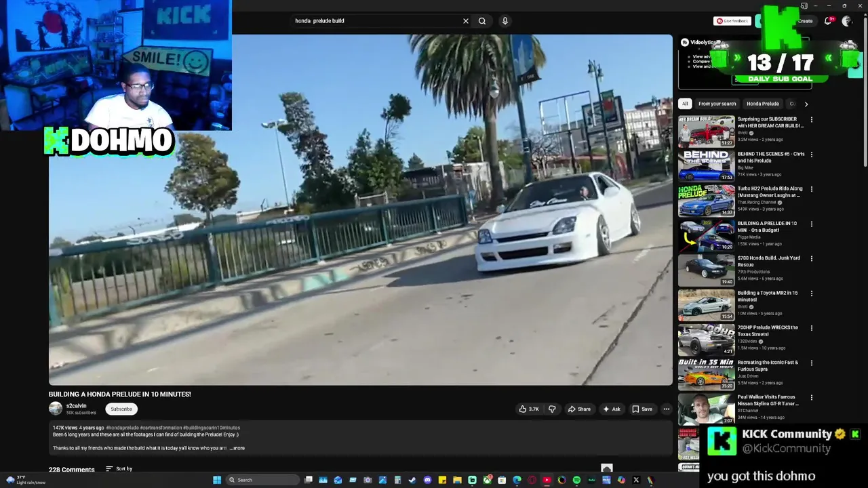Open X app from the taskbar
Screen dimensions: 868x488
636,480
